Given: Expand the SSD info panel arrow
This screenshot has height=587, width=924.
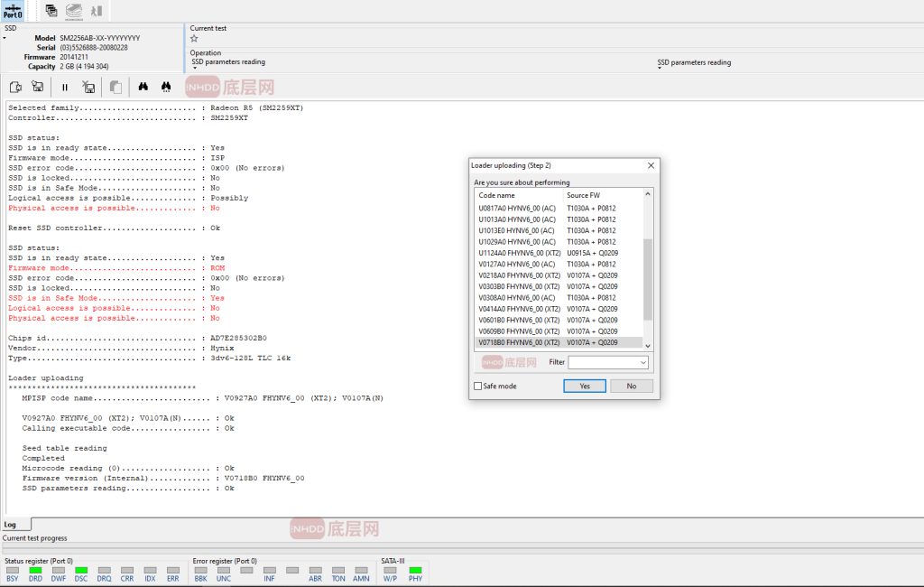Looking at the screenshot, I should pos(4,38).
